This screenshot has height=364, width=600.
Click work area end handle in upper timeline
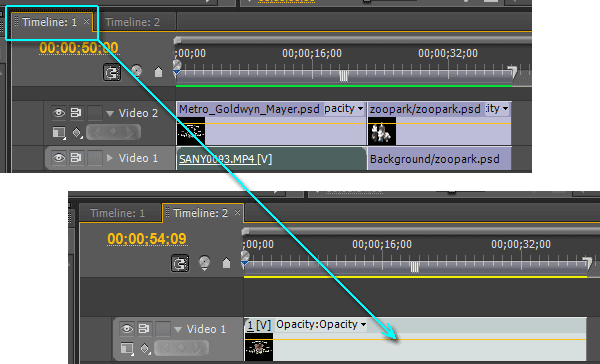pos(512,71)
